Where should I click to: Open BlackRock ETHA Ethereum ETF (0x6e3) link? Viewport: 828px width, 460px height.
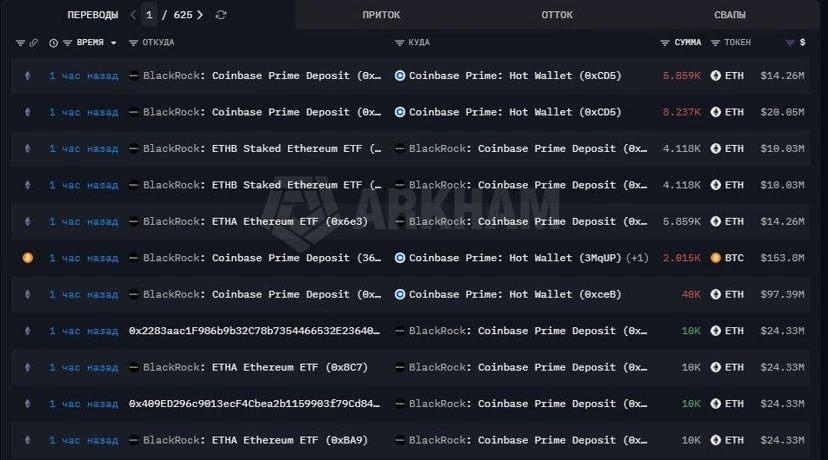(x=255, y=221)
